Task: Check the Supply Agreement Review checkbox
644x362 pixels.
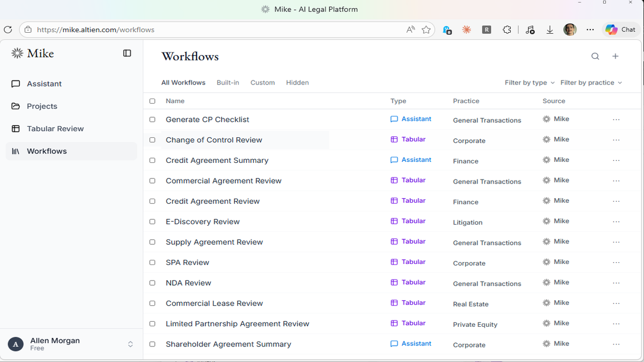Action: tap(152, 242)
